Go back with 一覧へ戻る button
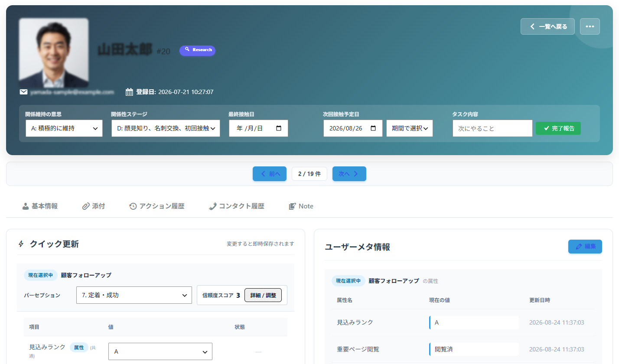 pyautogui.click(x=547, y=26)
